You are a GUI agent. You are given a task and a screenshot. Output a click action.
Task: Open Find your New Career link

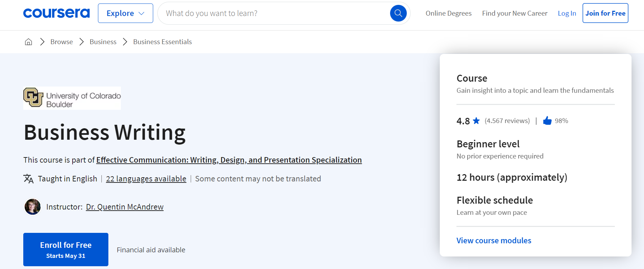tap(514, 13)
